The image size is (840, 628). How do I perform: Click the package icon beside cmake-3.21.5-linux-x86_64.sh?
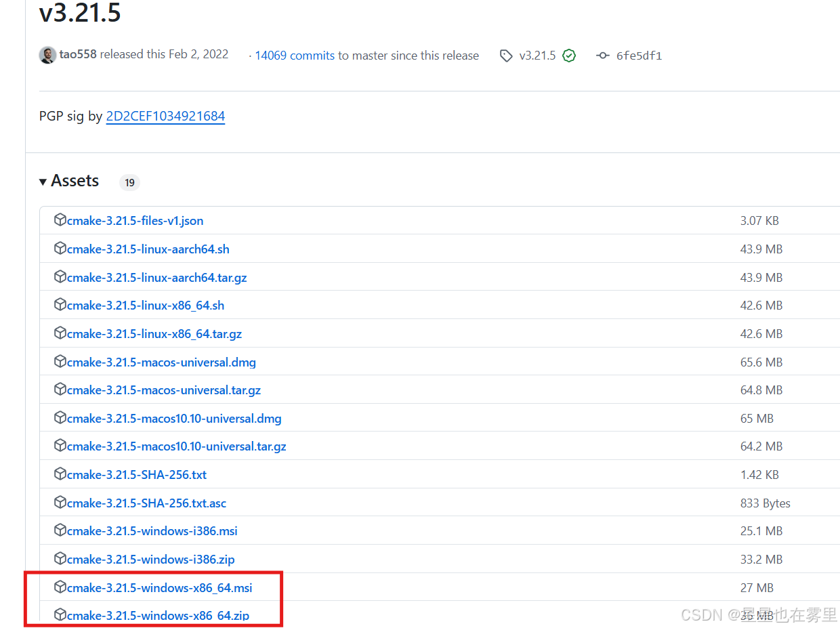(60, 305)
